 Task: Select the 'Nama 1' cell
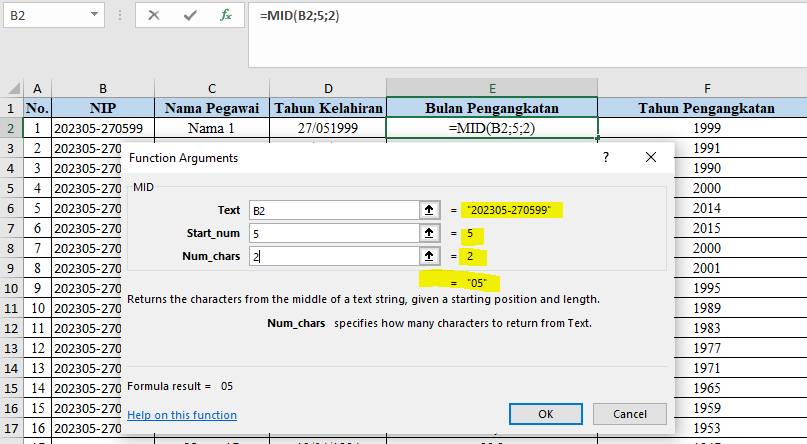point(212,128)
